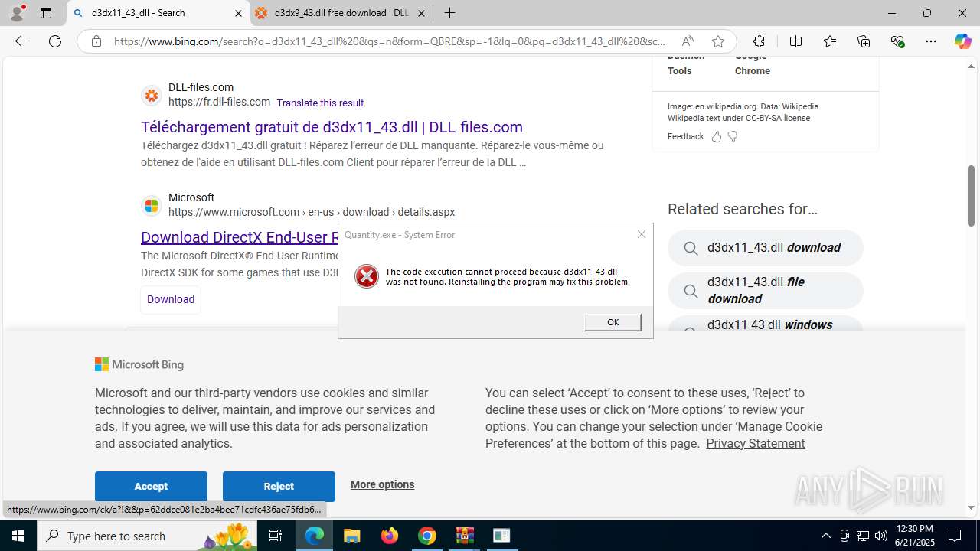The image size is (980, 551).
Task: Click the Download sublink button
Action: (x=171, y=299)
